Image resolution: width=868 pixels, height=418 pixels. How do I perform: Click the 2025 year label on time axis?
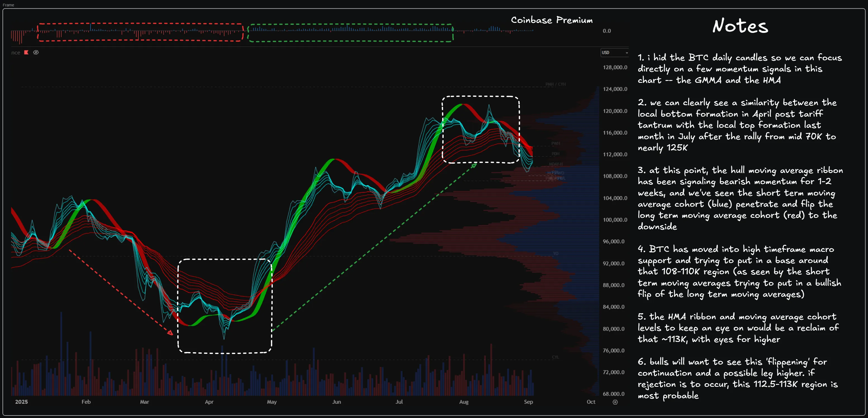[x=21, y=402]
